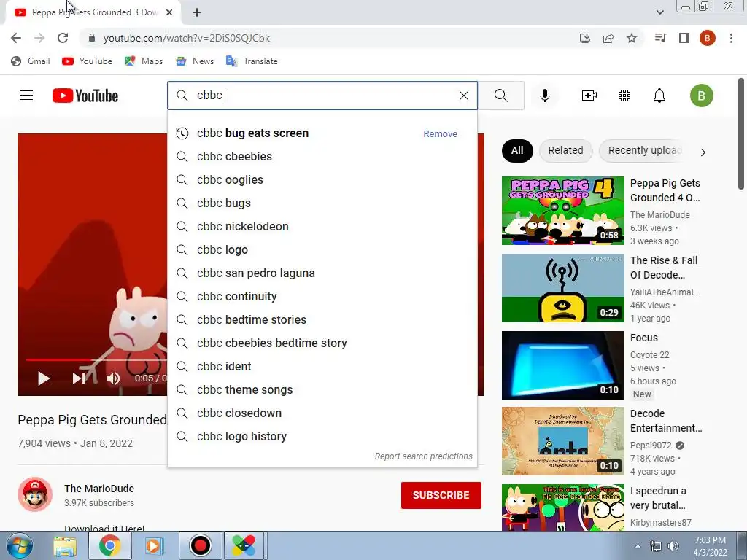
Task: Open the 'Focus' video thumbnail
Action: 562,365
